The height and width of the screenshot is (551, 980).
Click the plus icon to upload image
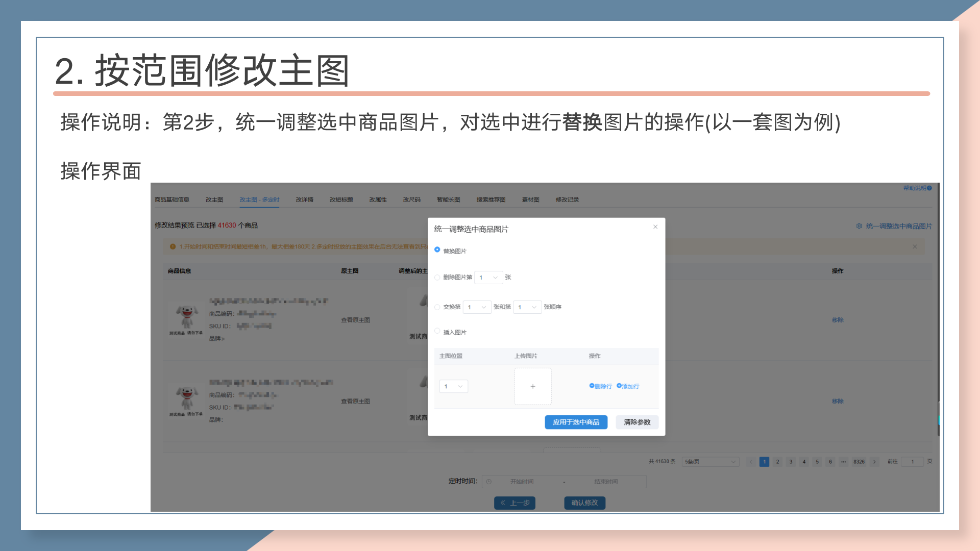pyautogui.click(x=532, y=387)
